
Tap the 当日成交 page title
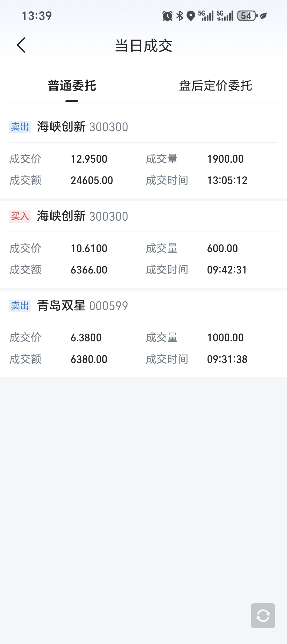tap(143, 46)
